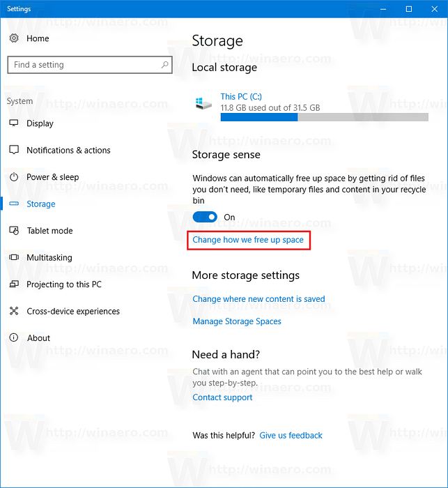Viewport: 448px width, 488px height.
Task: Click the Tablet mode icon
Action: (14, 231)
